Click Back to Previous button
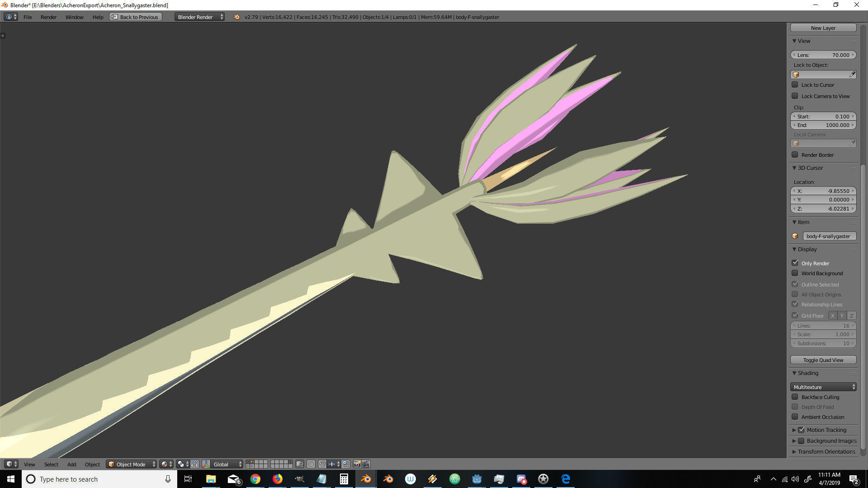The width and height of the screenshot is (868, 488). [x=135, y=17]
